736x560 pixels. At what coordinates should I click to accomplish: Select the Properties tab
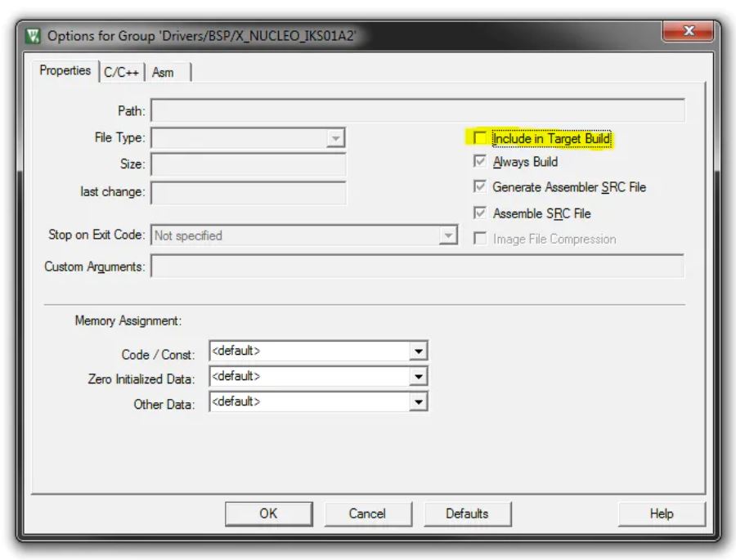click(65, 71)
